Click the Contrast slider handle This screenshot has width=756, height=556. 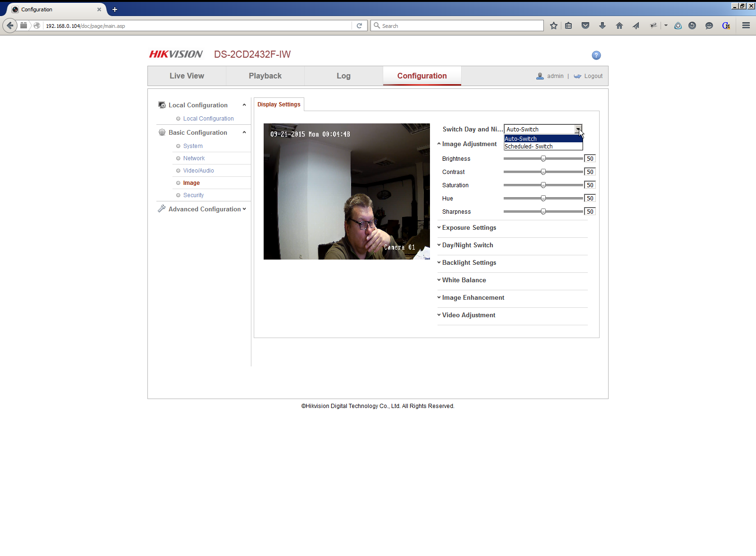(x=543, y=172)
